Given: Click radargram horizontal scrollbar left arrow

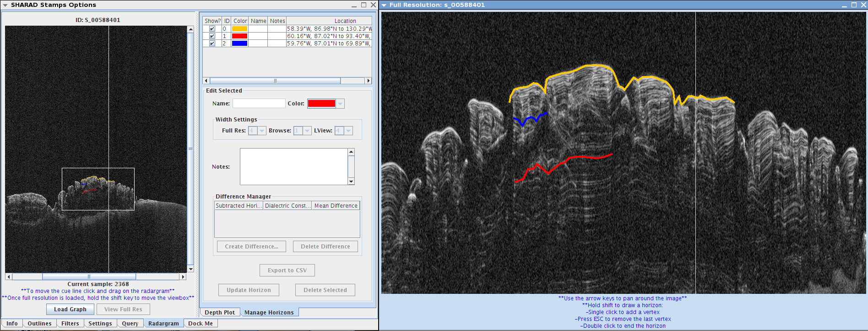Looking at the screenshot, I should click(x=9, y=277).
